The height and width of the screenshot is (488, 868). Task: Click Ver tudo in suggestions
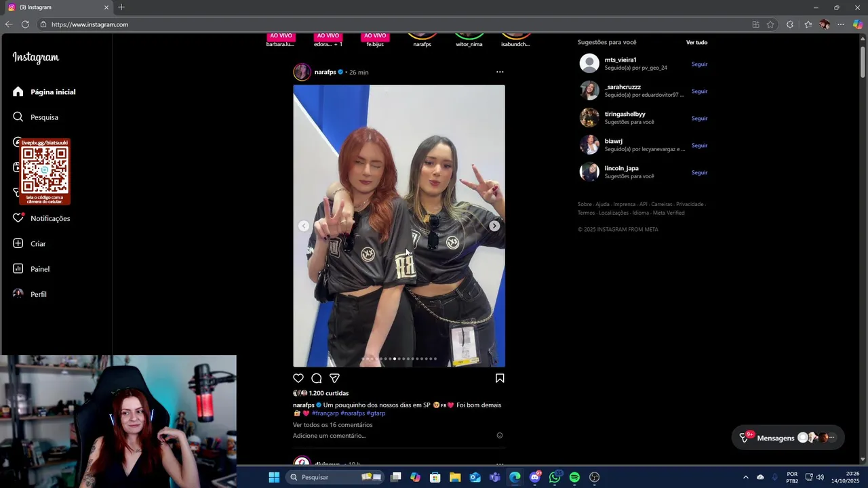[696, 42]
